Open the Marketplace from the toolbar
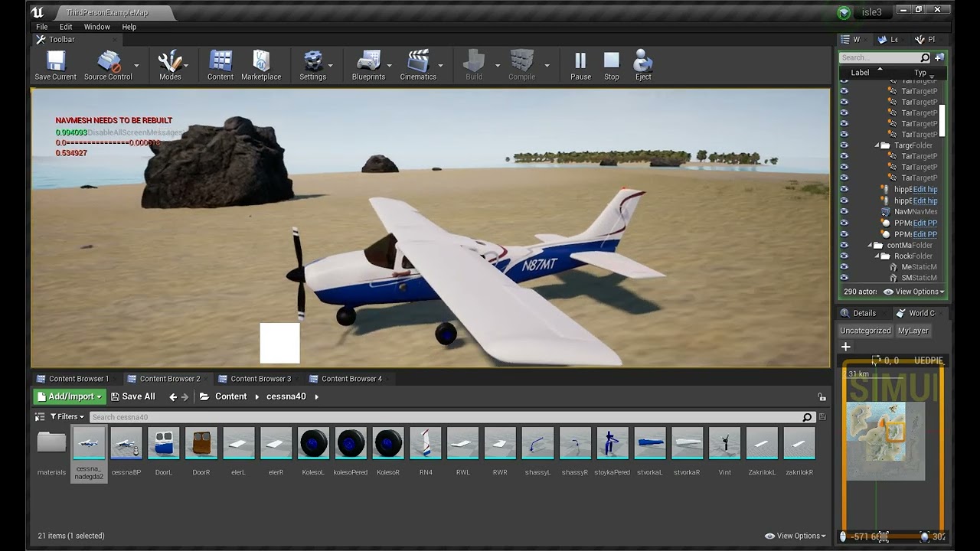The height and width of the screenshot is (551, 980). (x=261, y=63)
